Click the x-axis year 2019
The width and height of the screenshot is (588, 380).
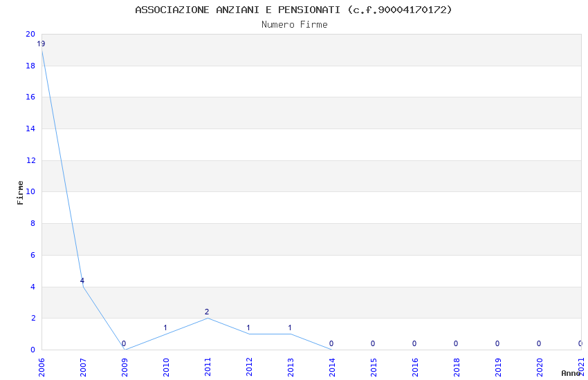[x=498, y=368]
